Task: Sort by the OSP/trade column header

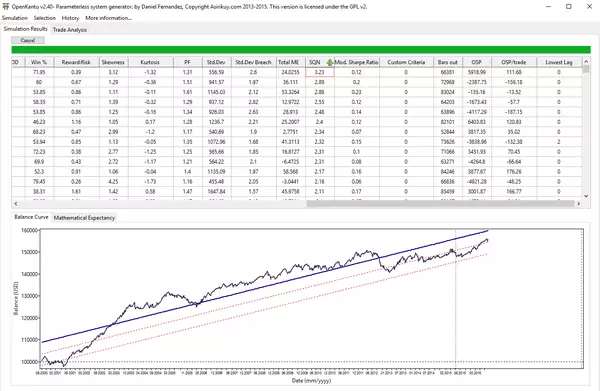Action: pos(514,62)
